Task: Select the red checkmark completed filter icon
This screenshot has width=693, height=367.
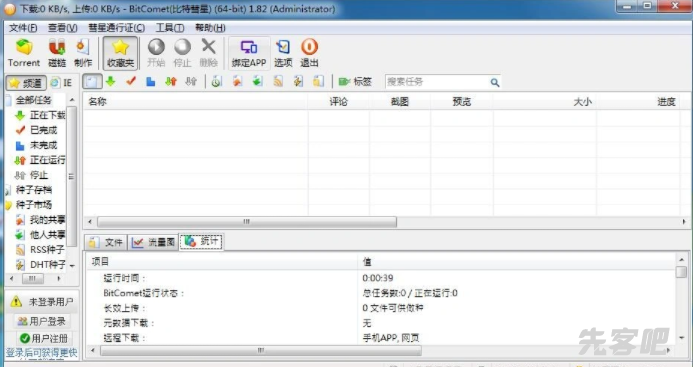Action: click(131, 81)
